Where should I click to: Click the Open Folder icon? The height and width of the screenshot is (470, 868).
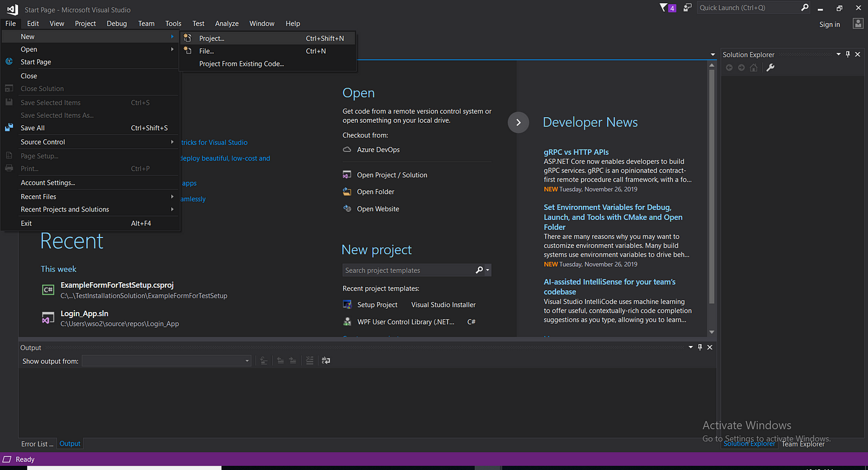(x=347, y=192)
